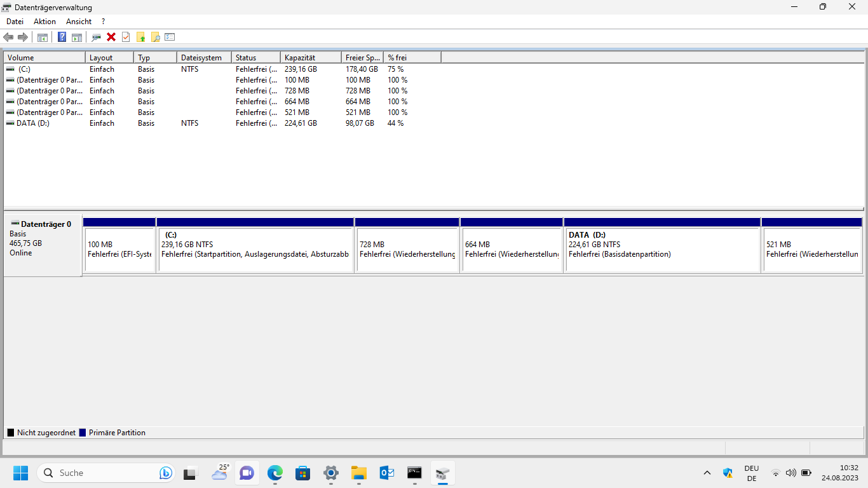Open the Settings gear taskbar icon
Viewport: 868px width, 488px height.
point(330,473)
